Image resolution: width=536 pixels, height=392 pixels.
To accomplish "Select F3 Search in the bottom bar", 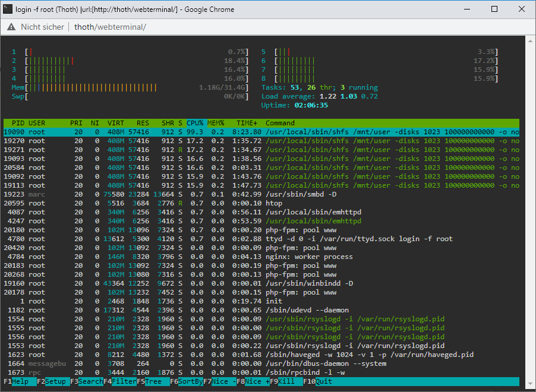I will (87, 381).
